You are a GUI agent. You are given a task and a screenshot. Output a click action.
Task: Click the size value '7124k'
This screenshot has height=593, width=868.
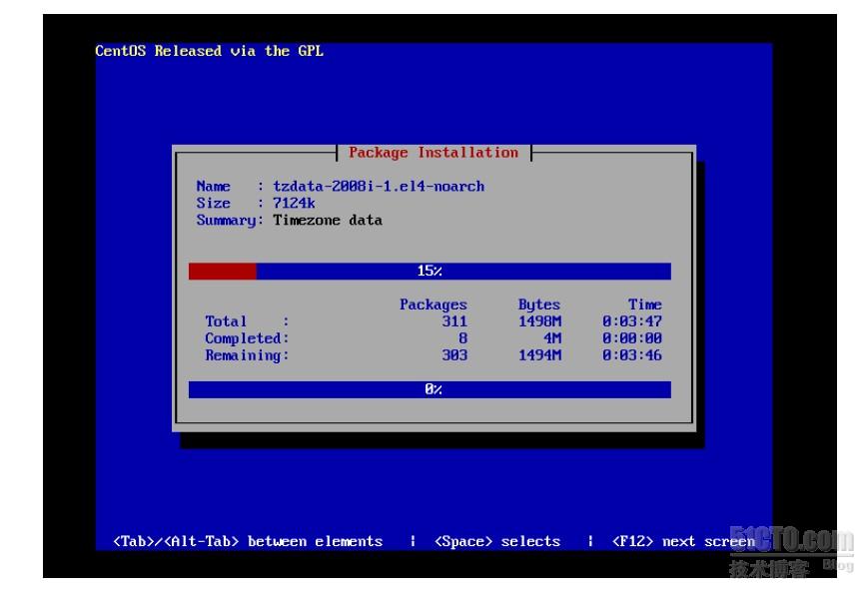[294, 203]
